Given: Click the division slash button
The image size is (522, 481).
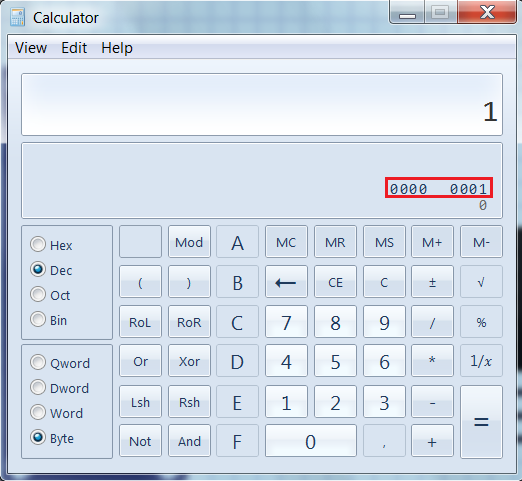Looking at the screenshot, I should pyautogui.click(x=432, y=321).
